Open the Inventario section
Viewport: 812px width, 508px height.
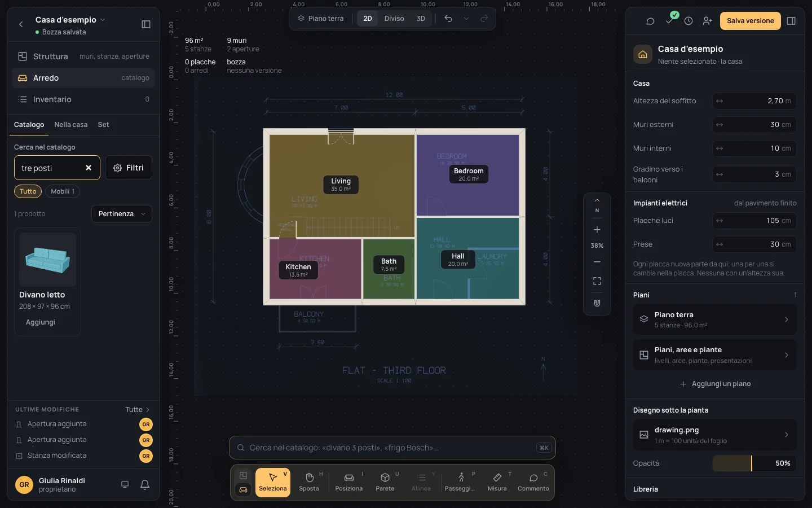click(x=83, y=99)
